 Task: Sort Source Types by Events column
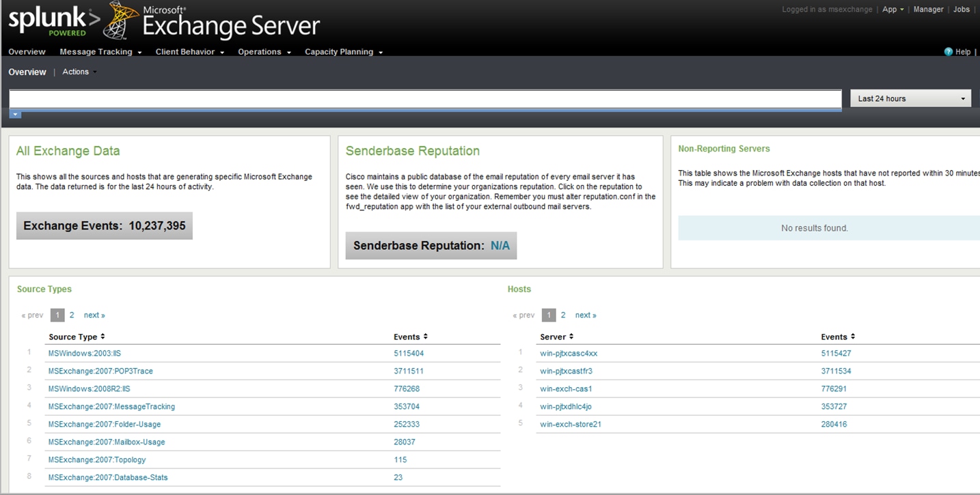coord(425,337)
